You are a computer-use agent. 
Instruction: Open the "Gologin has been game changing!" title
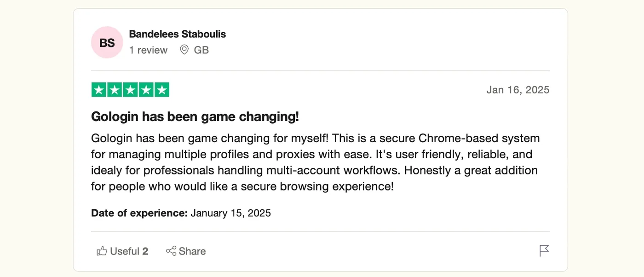pos(195,116)
